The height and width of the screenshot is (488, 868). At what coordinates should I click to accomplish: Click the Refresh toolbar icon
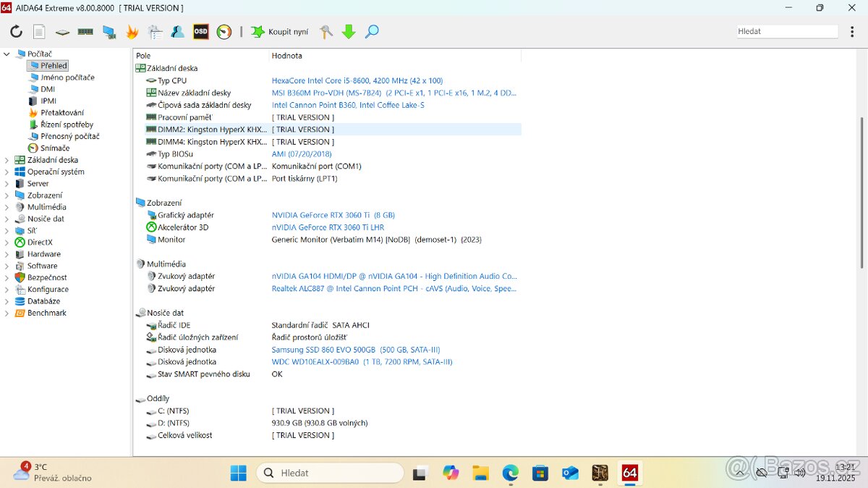coord(16,32)
